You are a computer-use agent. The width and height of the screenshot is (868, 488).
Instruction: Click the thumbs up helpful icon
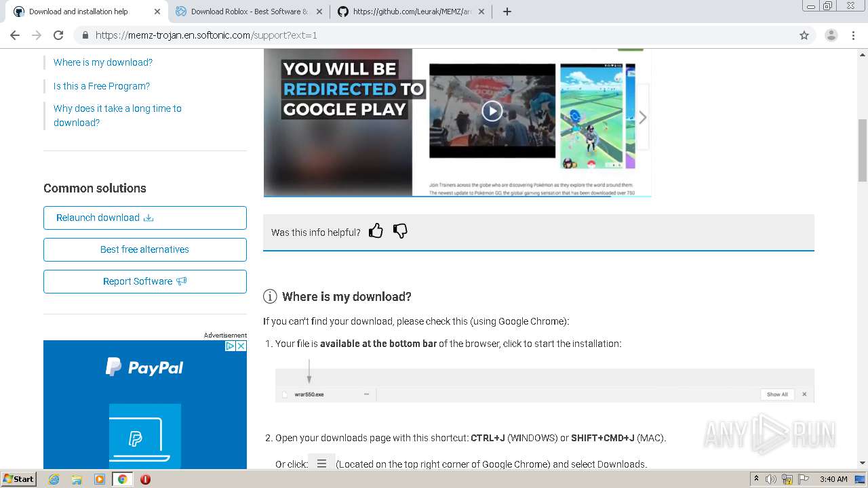click(376, 231)
